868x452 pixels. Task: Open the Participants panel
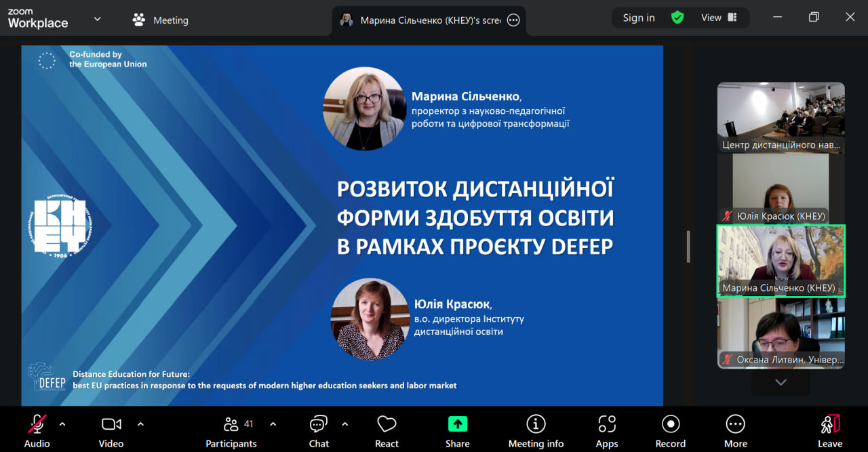231,430
